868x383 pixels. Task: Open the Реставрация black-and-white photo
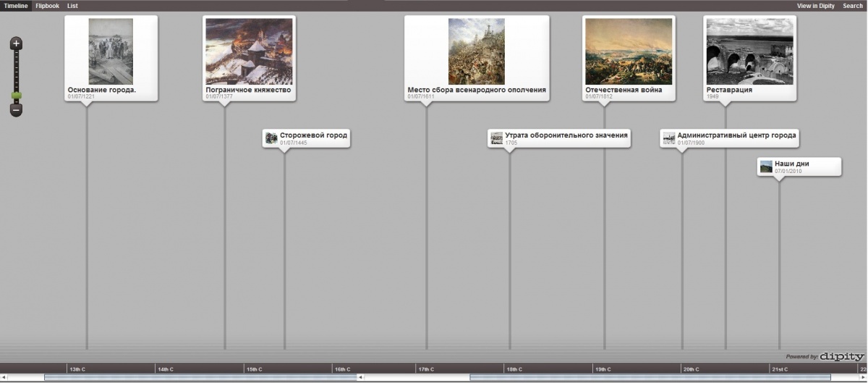(x=749, y=51)
